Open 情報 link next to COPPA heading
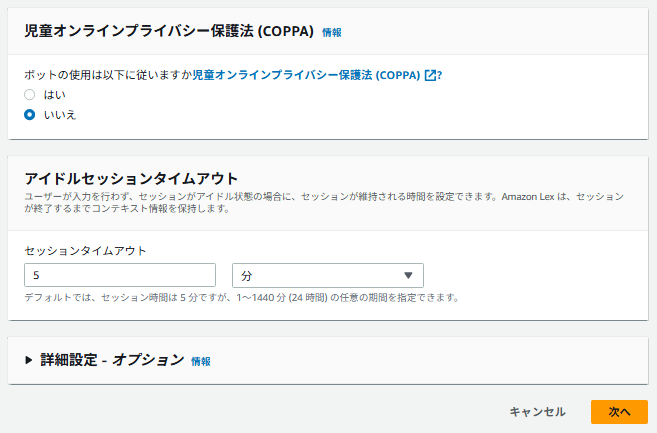Viewport: 657px width, 433px height. [x=332, y=33]
